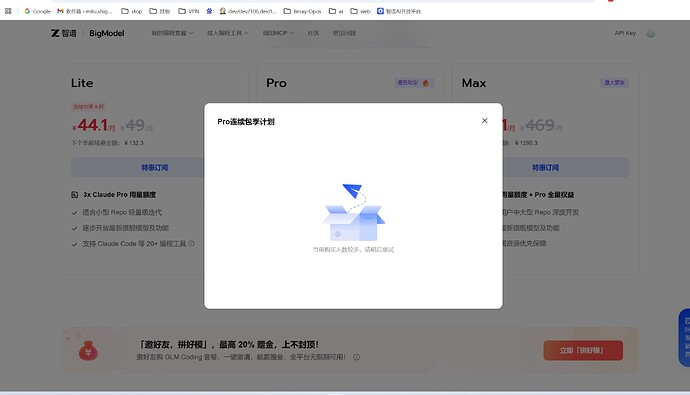Viewport: 690px width, 395px height.
Task: Click the red money bag icon
Action: click(x=88, y=351)
